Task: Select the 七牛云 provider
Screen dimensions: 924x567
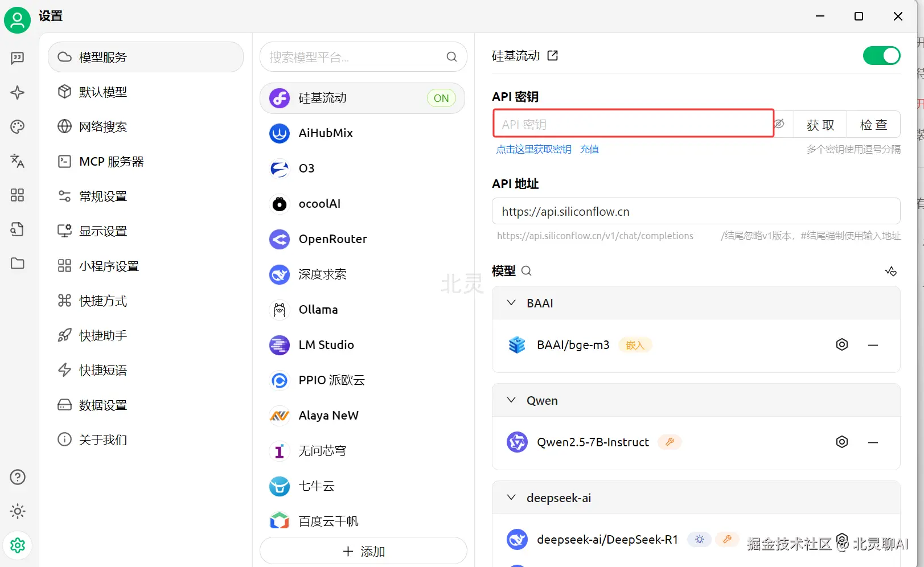Action: coord(362,486)
